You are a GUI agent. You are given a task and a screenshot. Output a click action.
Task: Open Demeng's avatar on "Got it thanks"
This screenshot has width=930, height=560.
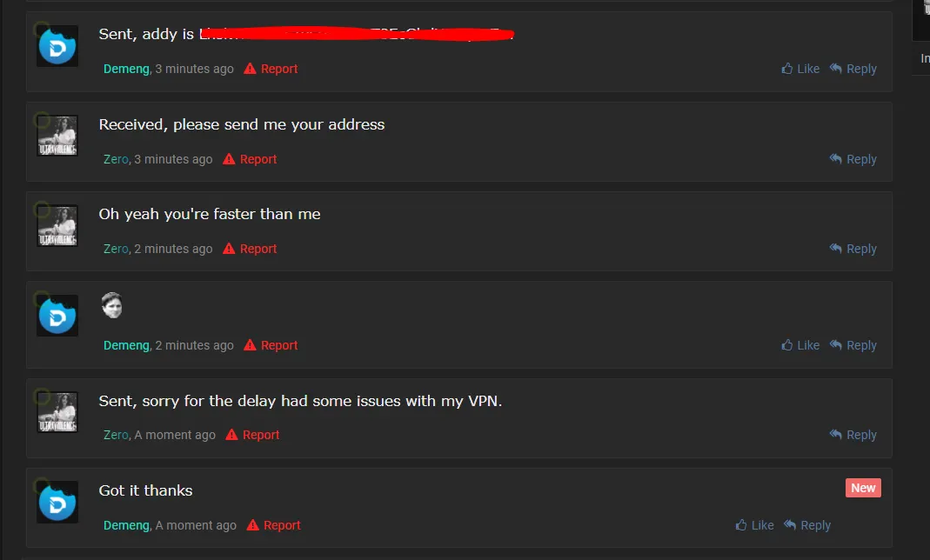(57, 502)
